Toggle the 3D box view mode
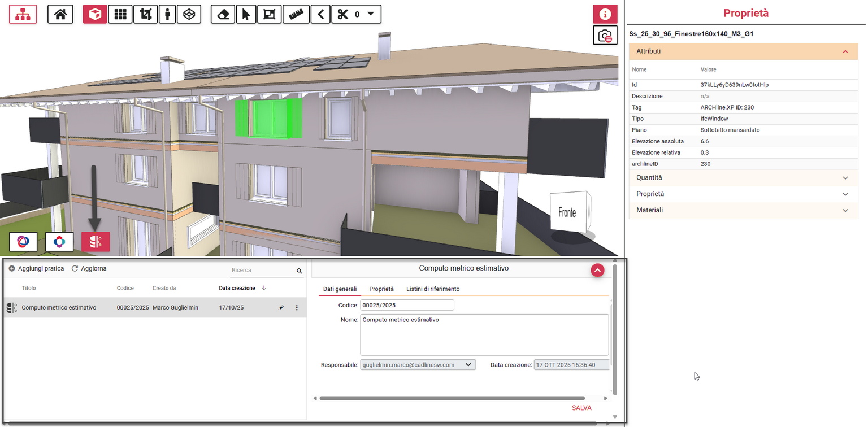This screenshot has height=427, width=868. point(95,14)
